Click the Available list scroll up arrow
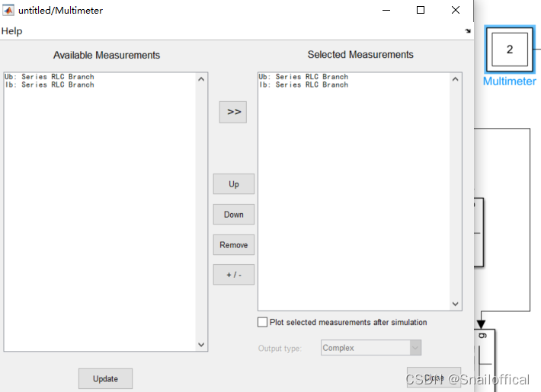 201,79
